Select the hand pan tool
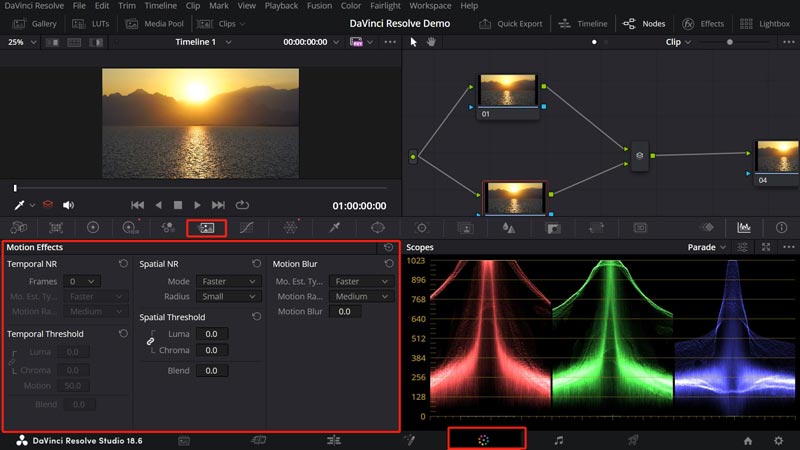This screenshot has width=800, height=450. point(432,42)
